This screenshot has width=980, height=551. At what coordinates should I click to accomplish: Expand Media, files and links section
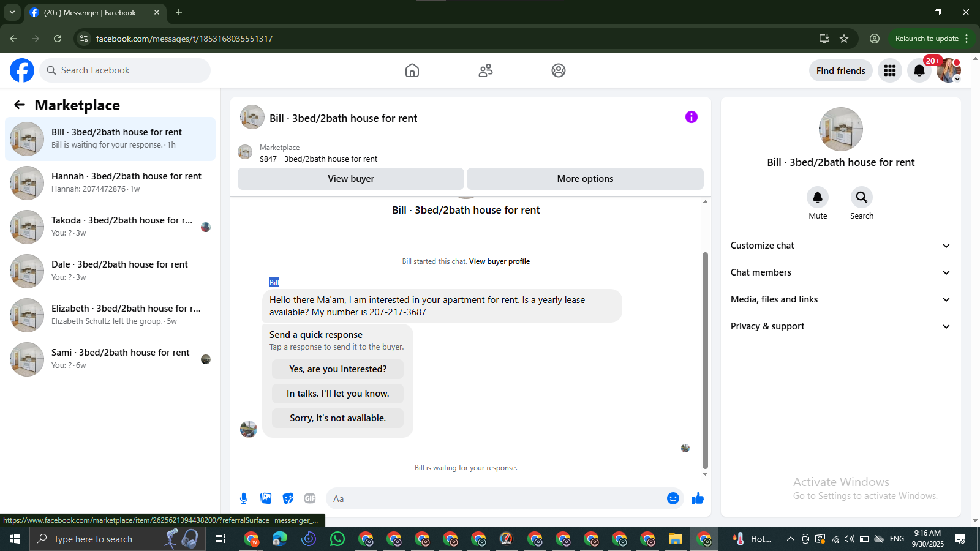[x=840, y=299]
